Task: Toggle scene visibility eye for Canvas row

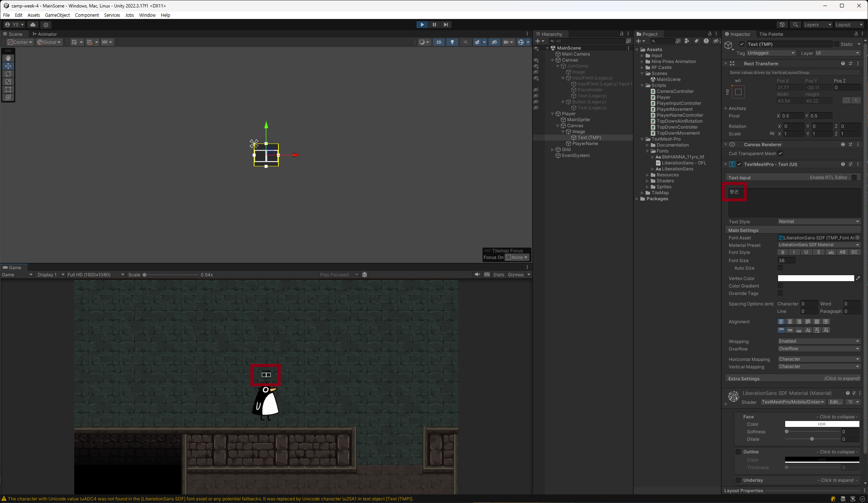Action: [x=536, y=60]
